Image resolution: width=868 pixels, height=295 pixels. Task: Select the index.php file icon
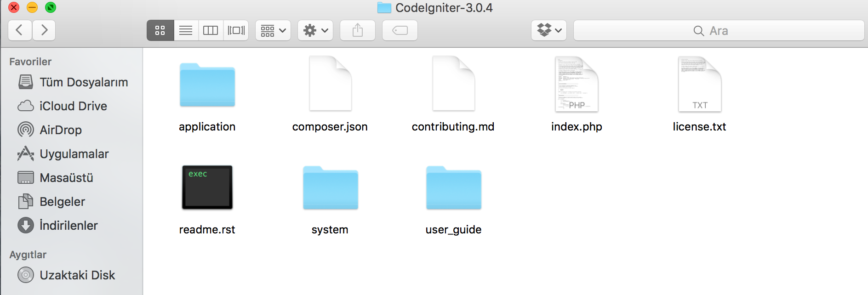tap(577, 84)
